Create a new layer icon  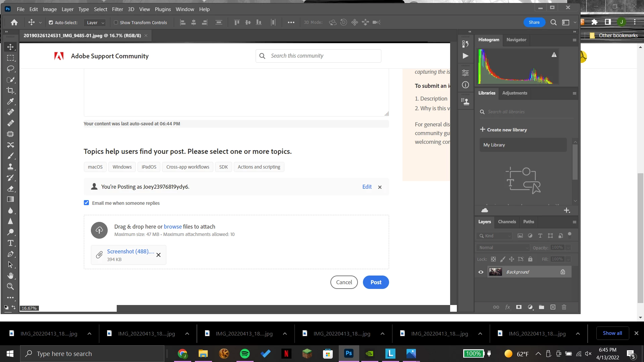553,307
